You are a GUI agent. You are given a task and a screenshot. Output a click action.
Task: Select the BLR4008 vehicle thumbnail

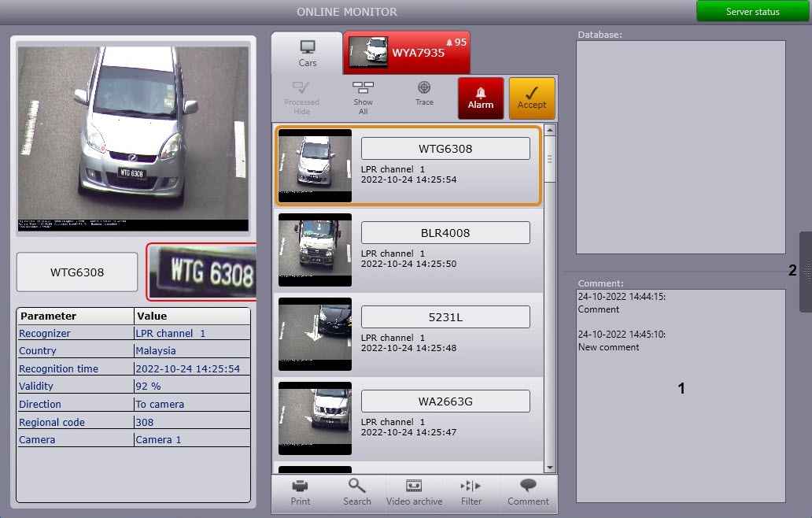click(315, 250)
